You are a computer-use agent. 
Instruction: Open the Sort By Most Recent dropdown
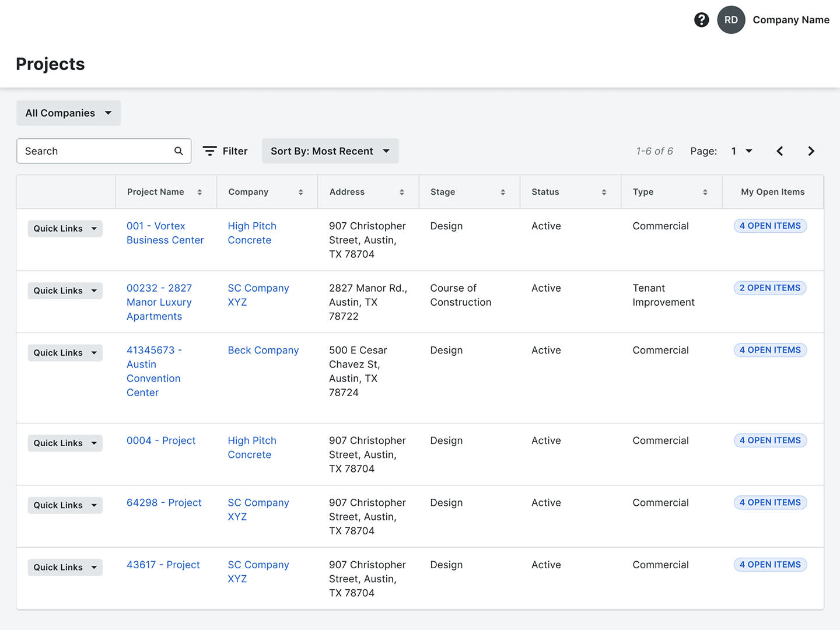330,150
